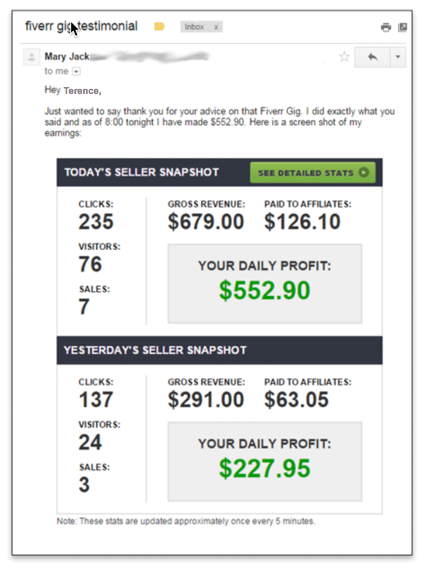Click today's gross revenue $679.00
424x570 pixels.
(206, 222)
